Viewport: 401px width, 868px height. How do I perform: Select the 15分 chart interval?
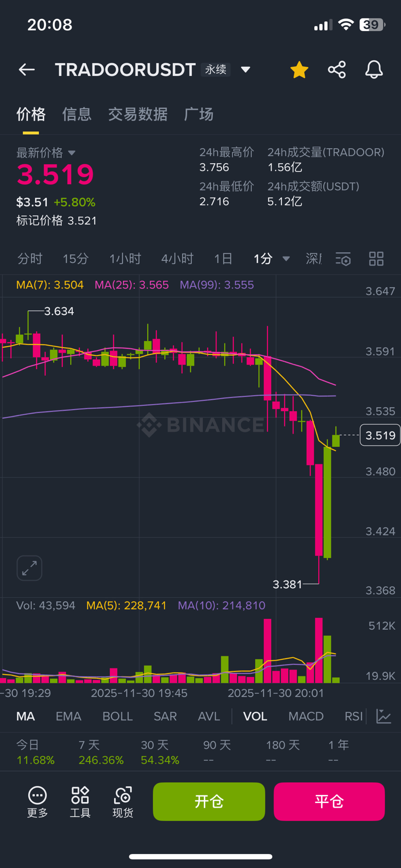coord(76,259)
